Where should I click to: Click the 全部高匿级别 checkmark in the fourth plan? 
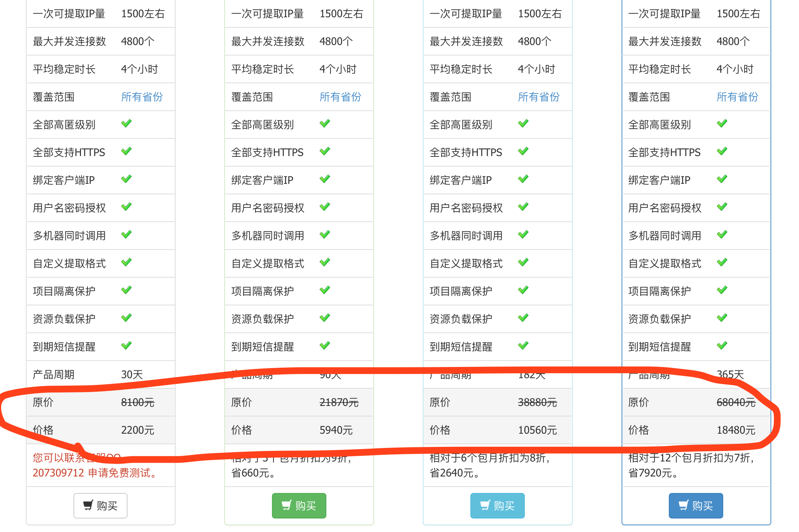722,123
